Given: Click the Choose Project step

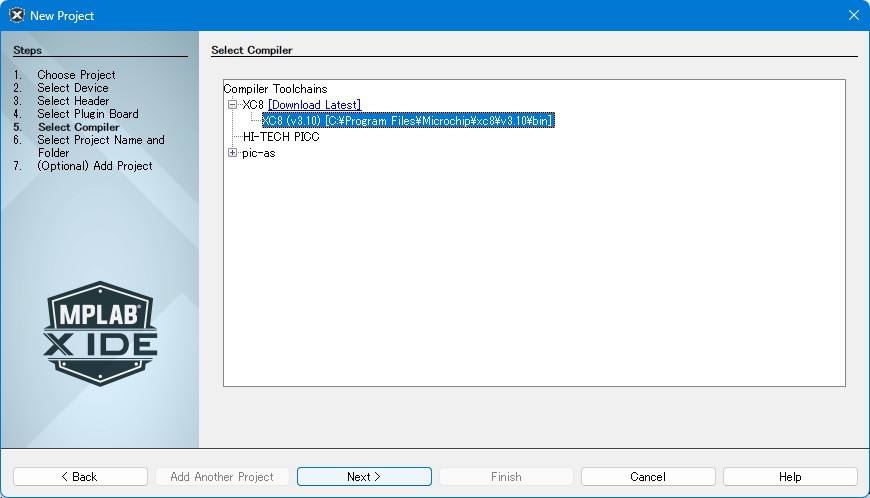Looking at the screenshot, I should 76,75.
